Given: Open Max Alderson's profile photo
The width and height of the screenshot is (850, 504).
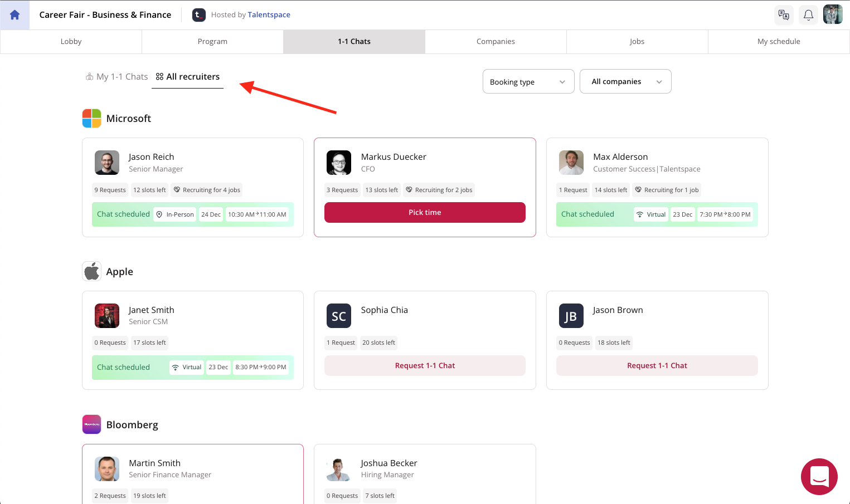Looking at the screenshot, I should (x=571, y=163).
